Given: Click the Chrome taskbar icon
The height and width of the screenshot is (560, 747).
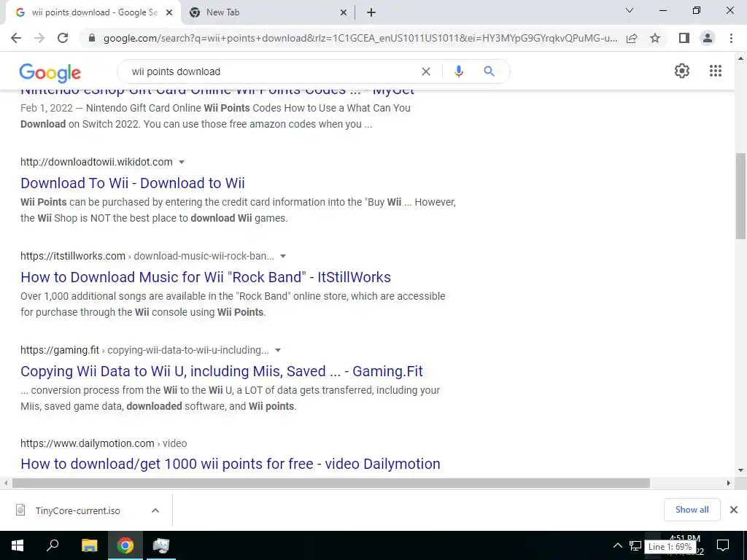Looking at the screenshot, I should pyautogui.click(x=125, y=545).
